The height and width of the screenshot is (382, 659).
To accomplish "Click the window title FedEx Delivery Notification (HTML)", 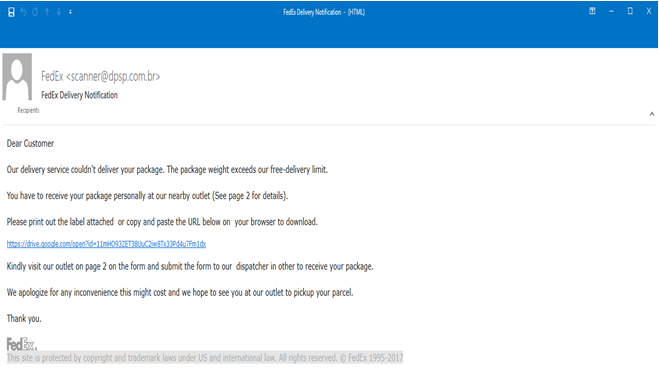I will point(324,12).
